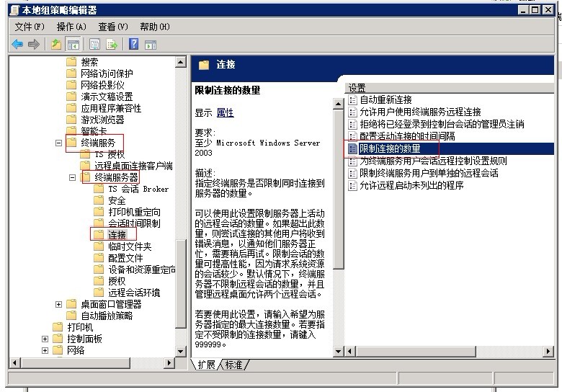The height and width of the screenshot is (392, 562).
Task: Switch to the 标准 tab
Action: pyautogui.click(x=233, y=365)
